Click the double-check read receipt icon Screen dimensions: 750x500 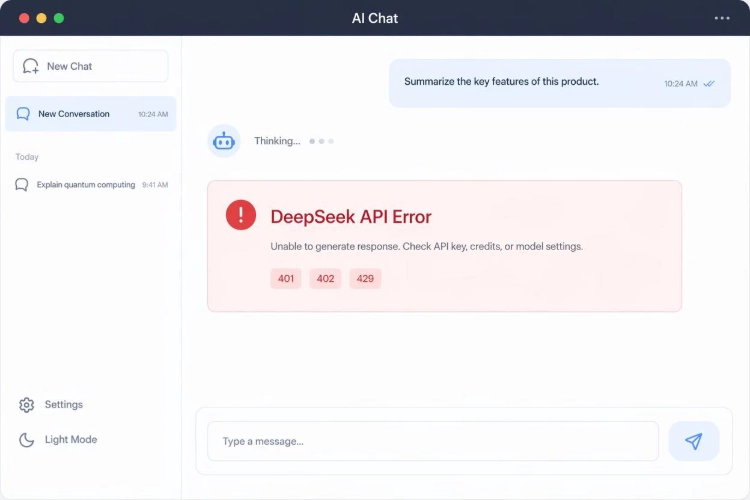coord(709,84)
